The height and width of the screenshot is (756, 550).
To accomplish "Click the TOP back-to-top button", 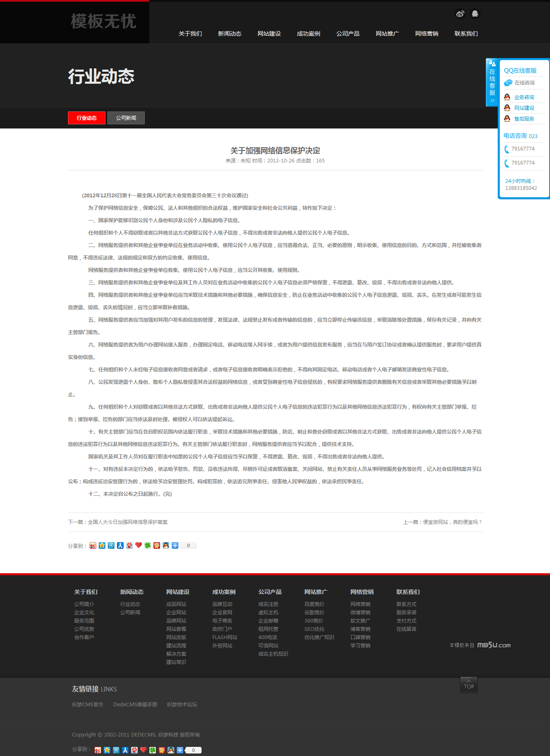I will [x=469, y=685].
